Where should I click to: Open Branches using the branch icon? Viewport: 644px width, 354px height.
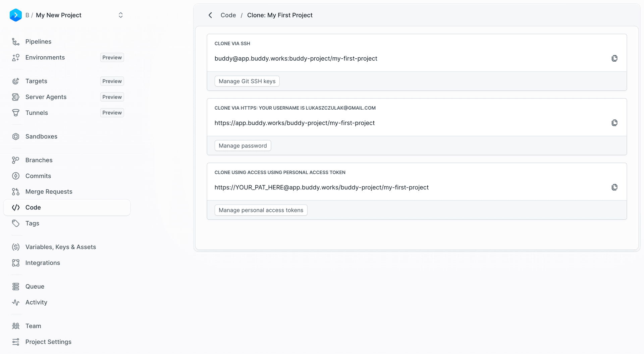pos(16,160)
